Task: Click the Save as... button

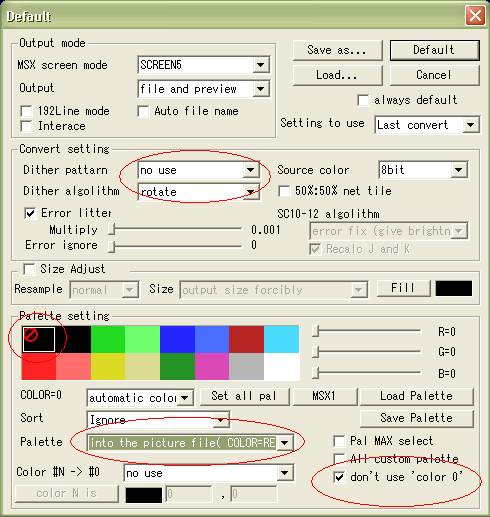Action: [337, 50]
